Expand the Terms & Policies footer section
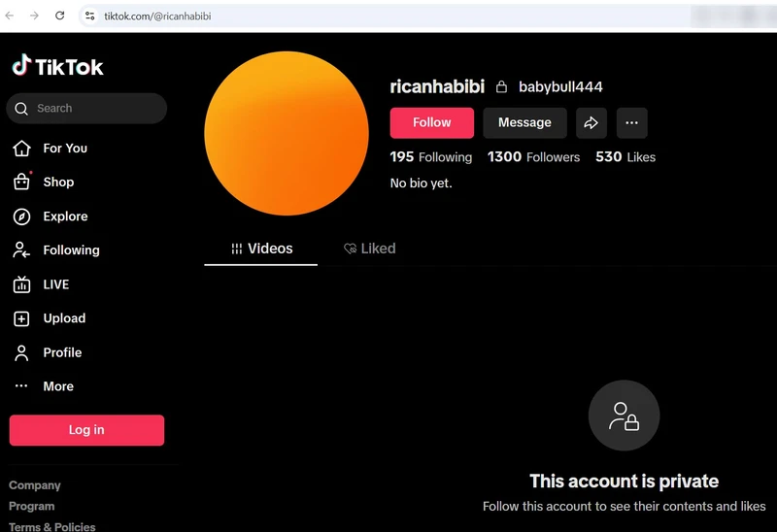 click(x=52, y=526)
